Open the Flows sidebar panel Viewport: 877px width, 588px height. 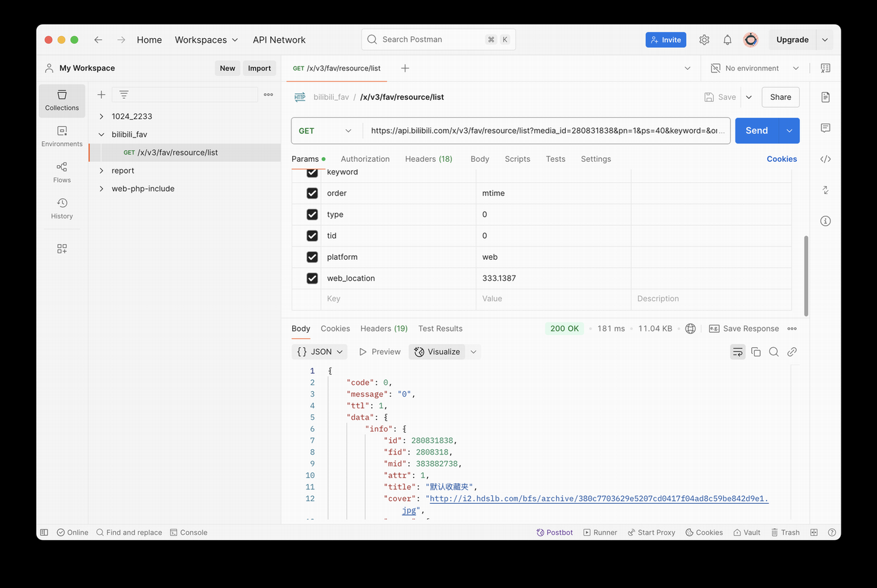pos(62,173)
